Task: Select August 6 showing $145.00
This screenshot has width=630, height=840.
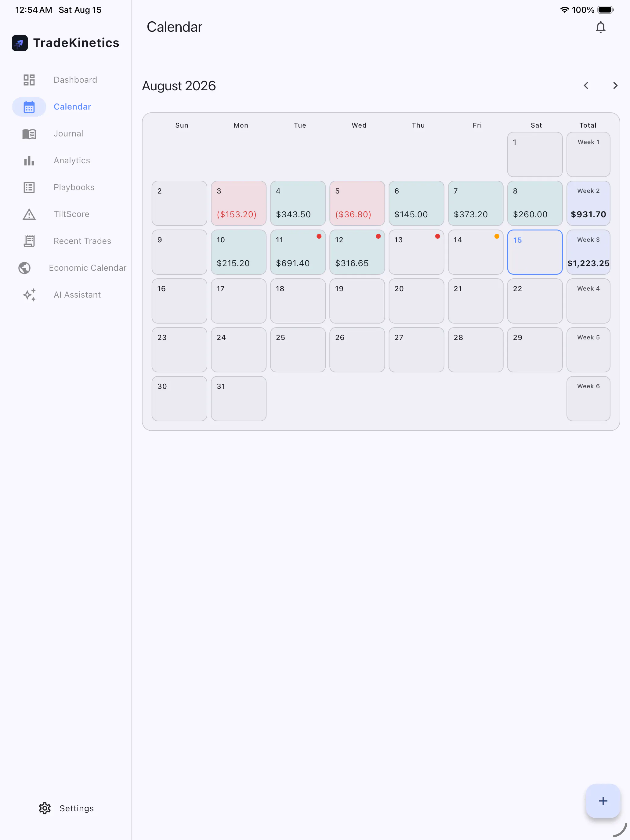Action: pos(416,203)
